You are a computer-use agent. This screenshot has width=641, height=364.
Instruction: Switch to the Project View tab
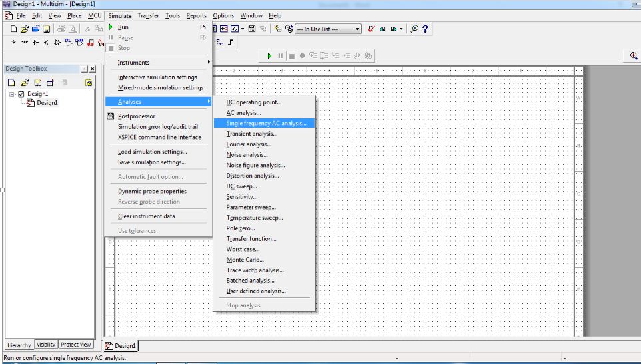pyautogui.click(x=76, y=345)
